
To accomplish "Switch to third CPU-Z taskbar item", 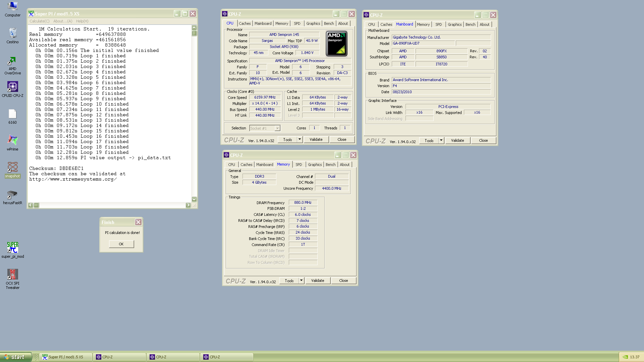I will pyautogui.click(x=227, y=357).
